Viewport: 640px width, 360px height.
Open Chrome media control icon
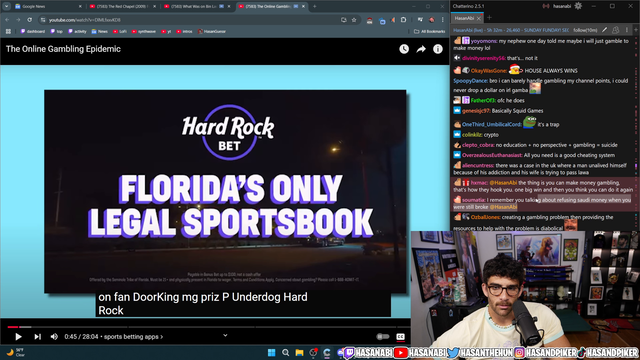point(420,20)
